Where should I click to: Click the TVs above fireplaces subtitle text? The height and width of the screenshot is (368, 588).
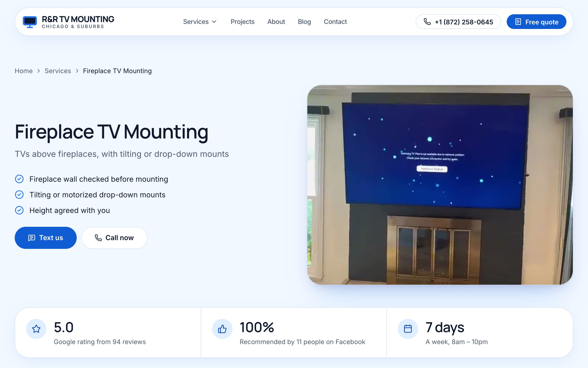pyautogui.click(x=122, y=154)
